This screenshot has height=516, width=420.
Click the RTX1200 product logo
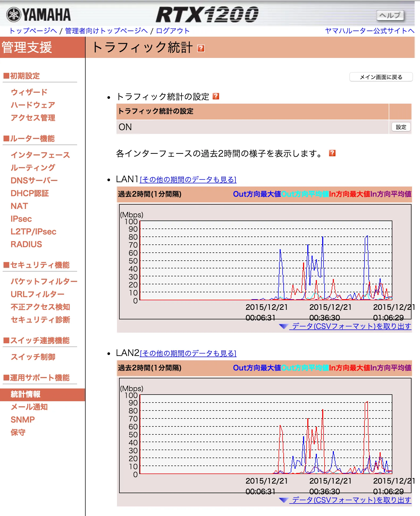[x=207, y=15]
